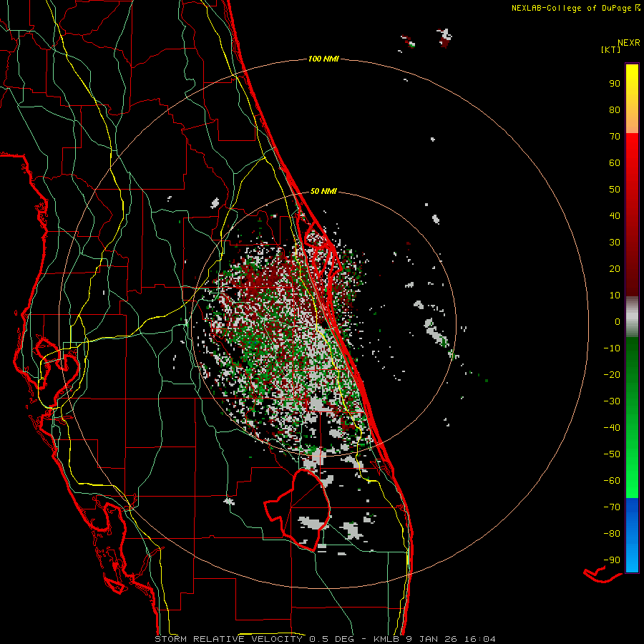The height and width of the screenshot is (644, 644).
Task: Select the 50 value on velocity scale
Action: pos(615,190)
